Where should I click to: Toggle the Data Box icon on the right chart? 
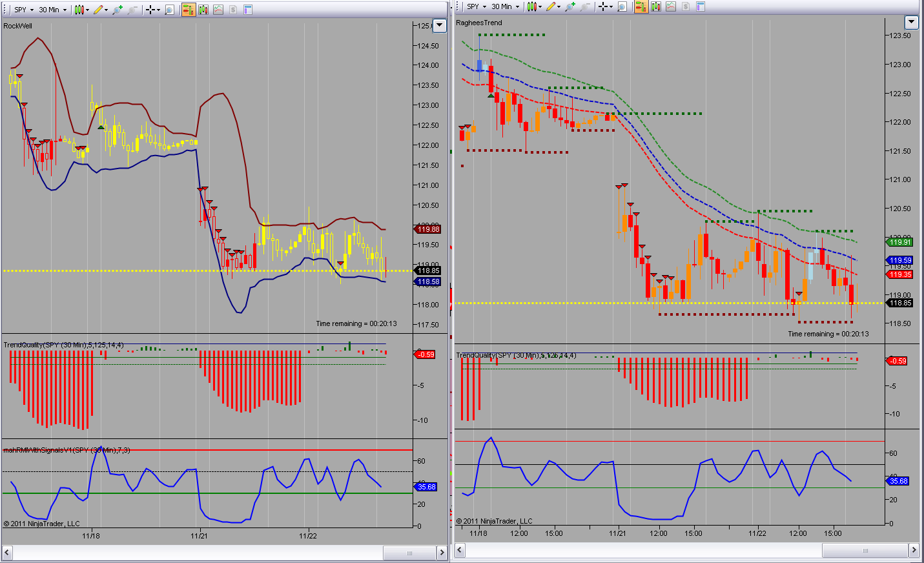tap(622, 6)
